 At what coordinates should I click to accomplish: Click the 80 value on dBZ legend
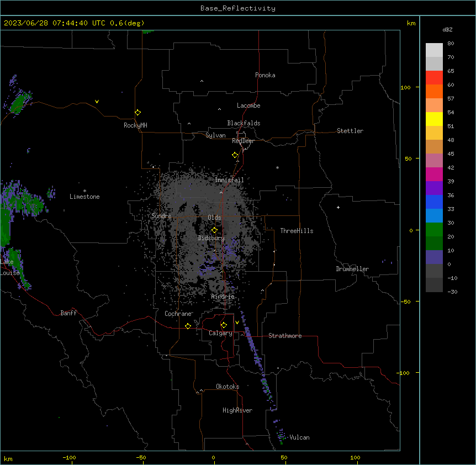pos(451,44)
